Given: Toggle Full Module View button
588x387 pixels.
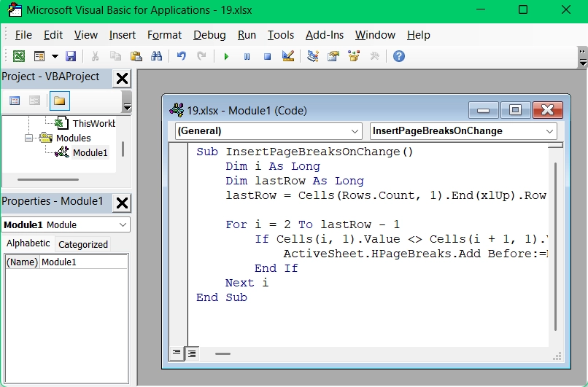Looking at the screenshot, I should point(192,353).
